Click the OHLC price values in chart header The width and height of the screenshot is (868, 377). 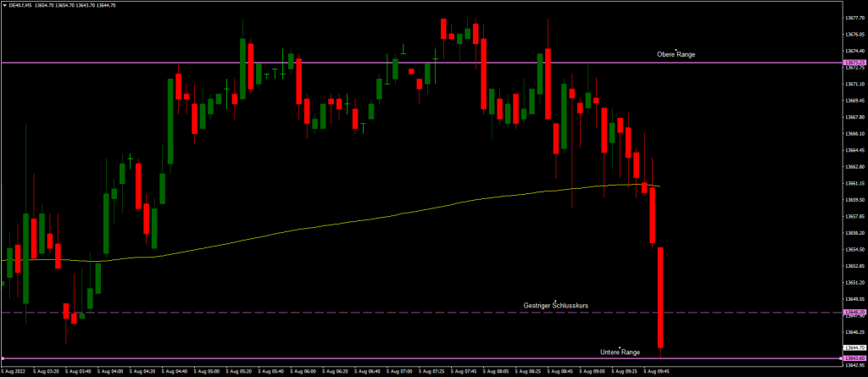click(80, 5)
